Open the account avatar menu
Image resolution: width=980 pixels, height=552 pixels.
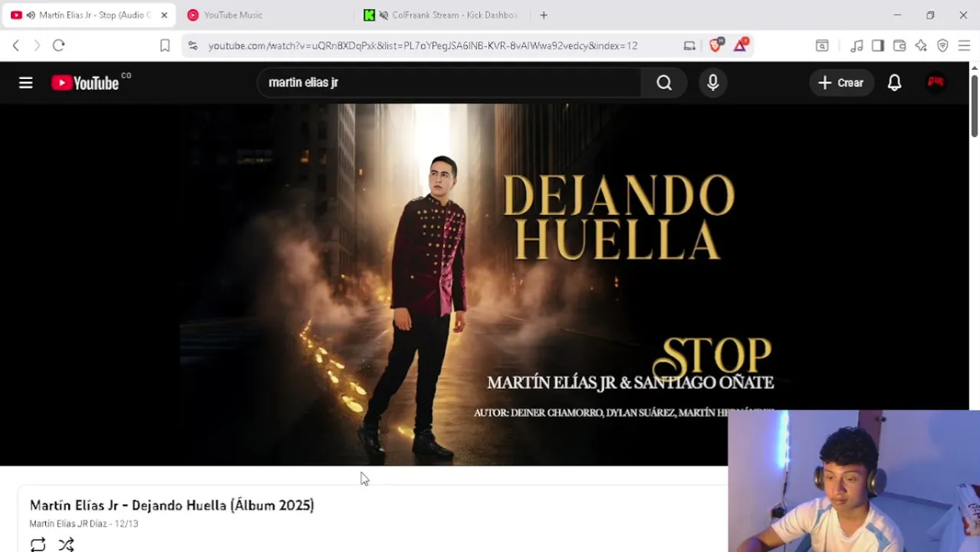tap(936, 82)
